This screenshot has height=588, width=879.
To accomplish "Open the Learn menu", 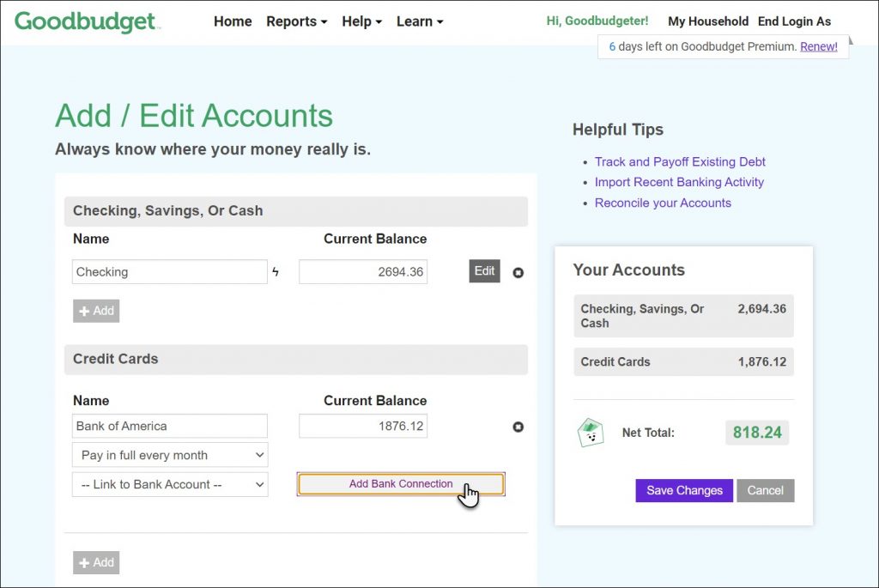I will coord(415,21).
